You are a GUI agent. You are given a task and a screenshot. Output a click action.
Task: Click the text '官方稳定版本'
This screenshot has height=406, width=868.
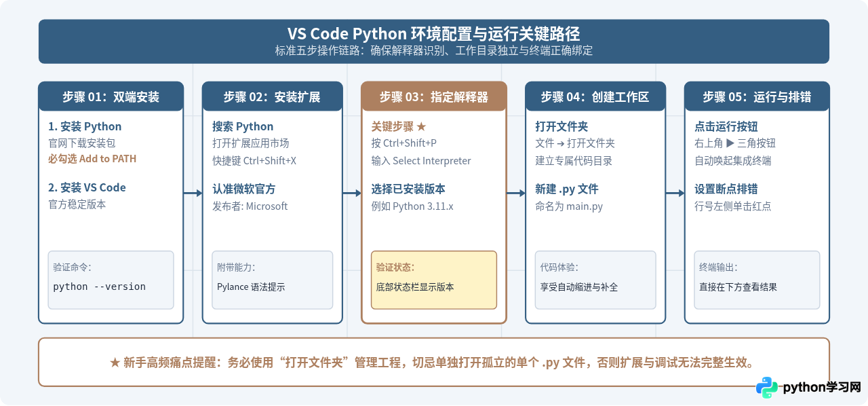pyautogui.click(x=77, y=204)
